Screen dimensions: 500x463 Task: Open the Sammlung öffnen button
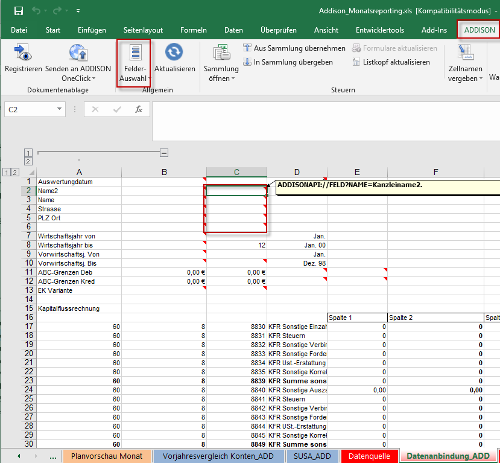[x=221, y=63]
